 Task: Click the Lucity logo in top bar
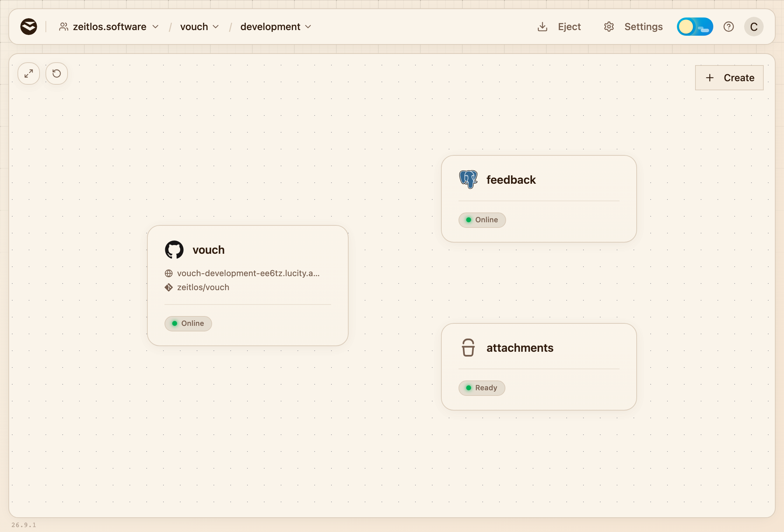pos(29,27)
